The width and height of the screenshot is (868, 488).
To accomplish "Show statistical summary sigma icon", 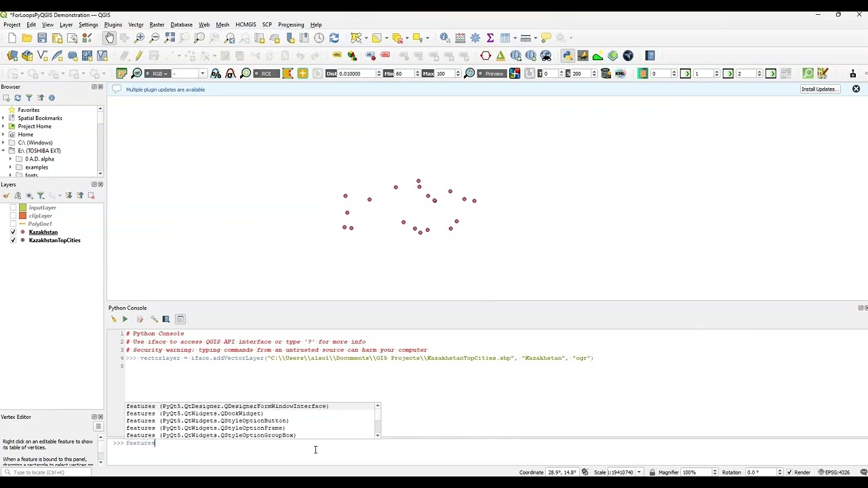I will pos(490,38).
